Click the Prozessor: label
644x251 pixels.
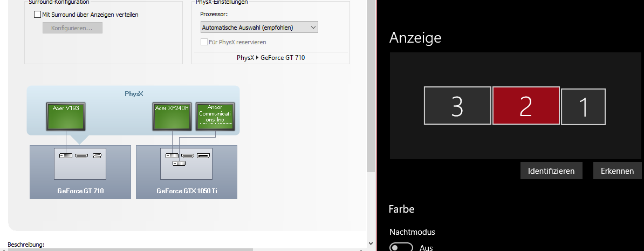click(x=214, y=14)
